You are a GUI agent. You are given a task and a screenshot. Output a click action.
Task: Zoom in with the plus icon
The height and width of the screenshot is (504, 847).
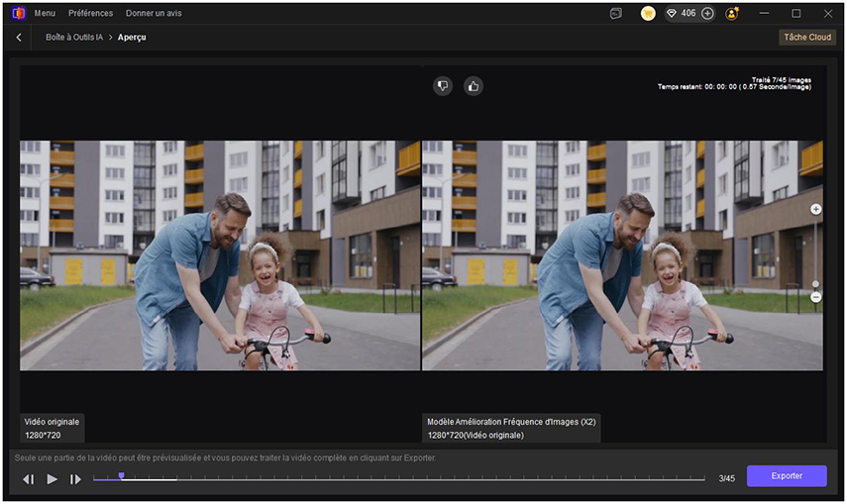click(x=815, y=209)
